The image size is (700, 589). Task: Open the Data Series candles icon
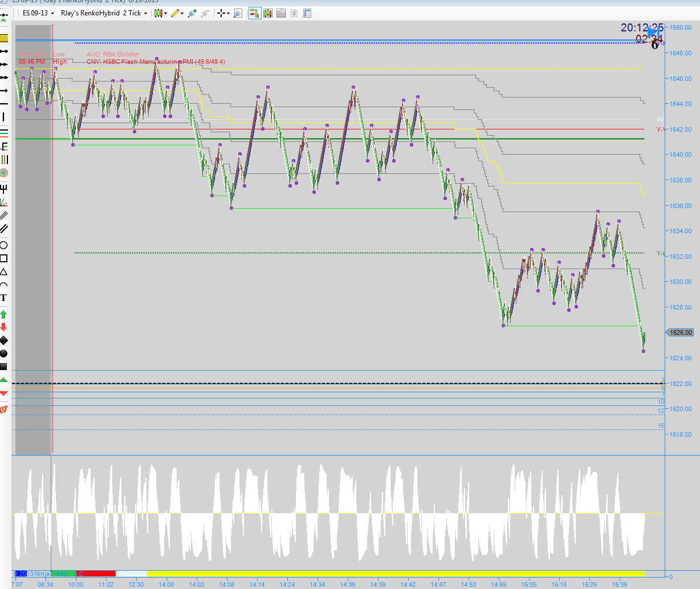(267, 13)
